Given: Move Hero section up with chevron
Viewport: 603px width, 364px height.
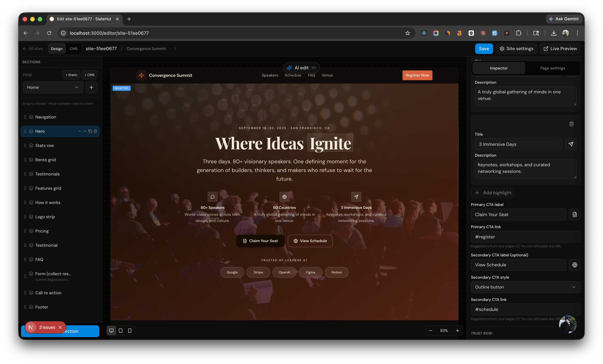Looking at the screenshot, I should [79, 131].
